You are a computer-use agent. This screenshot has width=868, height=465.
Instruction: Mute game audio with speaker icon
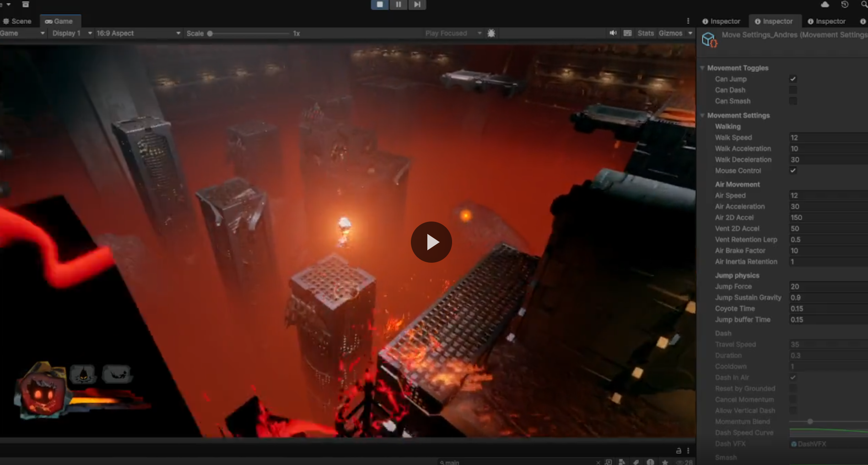point(613,33)
